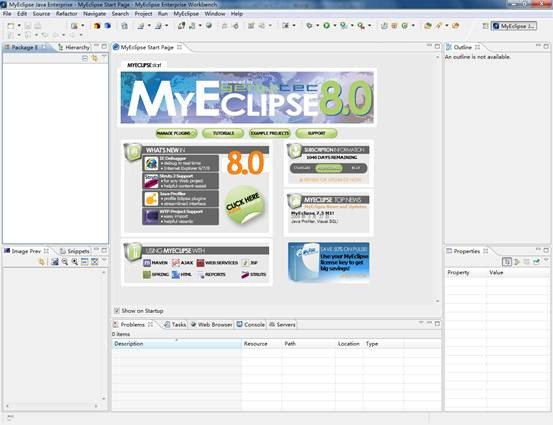Toggle Show Categories in Properties toolbar

click(x=507, y=262)
